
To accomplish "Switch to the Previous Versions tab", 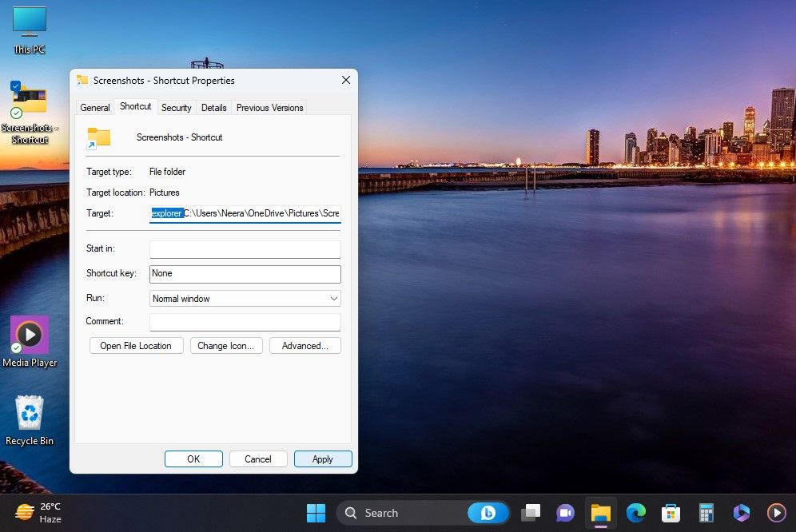I will tap(269, 107).
